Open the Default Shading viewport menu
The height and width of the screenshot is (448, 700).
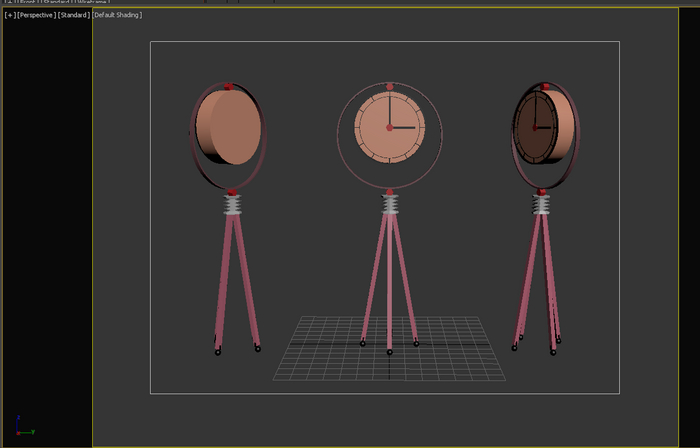(118, 16)
